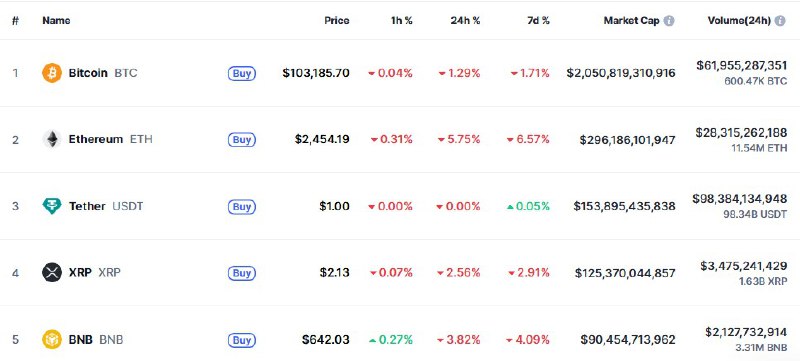Click the Ethereum diamond logo icon
The image size is (800, 361).
[x=52, y=139]
